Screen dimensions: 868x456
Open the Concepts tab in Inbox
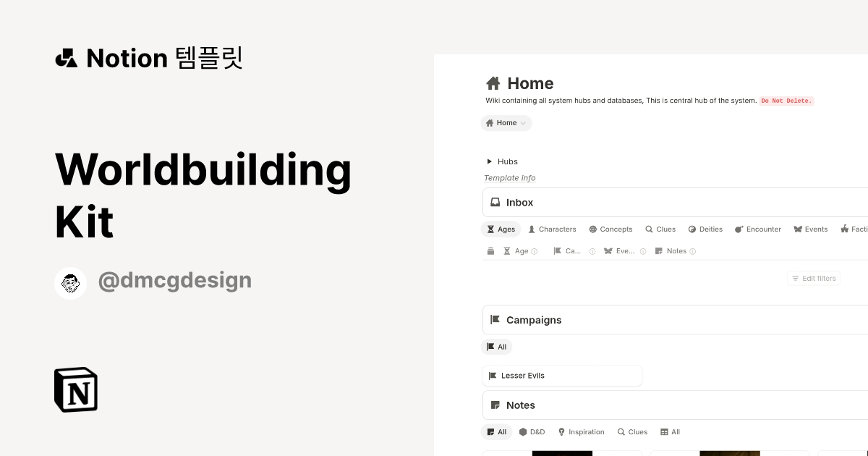pyautogui.click(x=610, y=229)
